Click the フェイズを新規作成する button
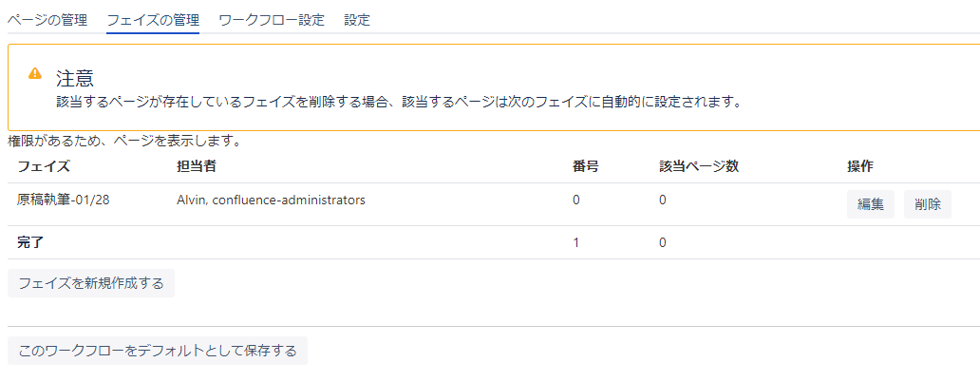This screenshot has height=382, width=980. (91, 283)
